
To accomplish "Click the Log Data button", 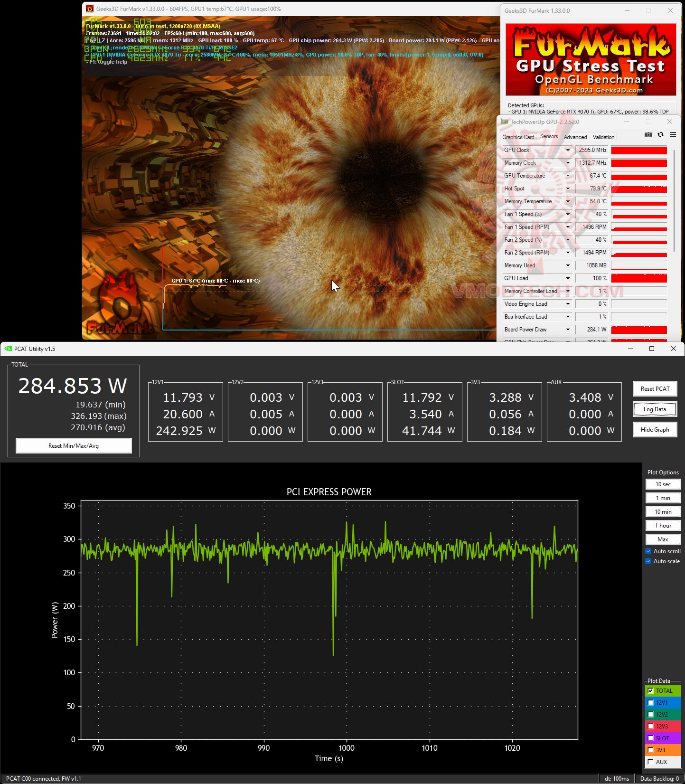I will [655, 409].
